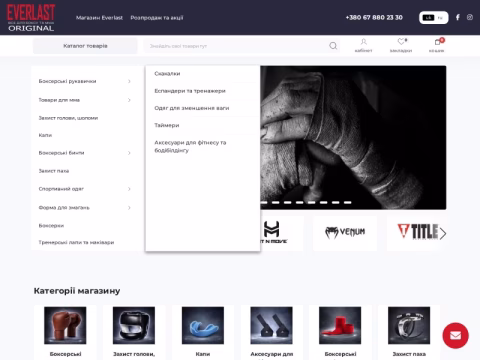Open the wishlist heart icon
Screen dimensions: 480x360
(401, 42)
